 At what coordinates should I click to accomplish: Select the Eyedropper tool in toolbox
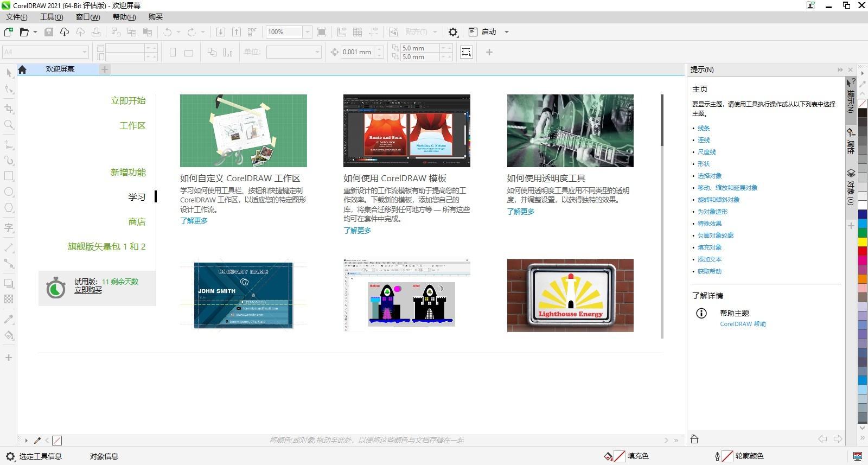coord(9,319)
